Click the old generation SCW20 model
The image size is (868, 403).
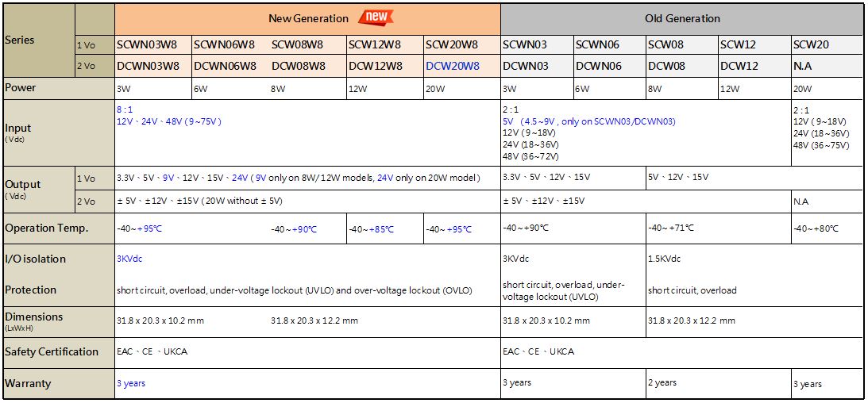tap(811, 44)
